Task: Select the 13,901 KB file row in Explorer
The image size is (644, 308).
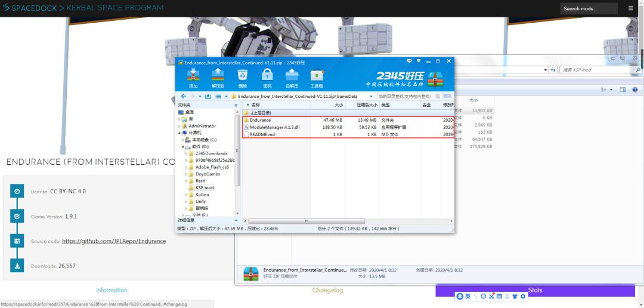Action: coord(473,110)
